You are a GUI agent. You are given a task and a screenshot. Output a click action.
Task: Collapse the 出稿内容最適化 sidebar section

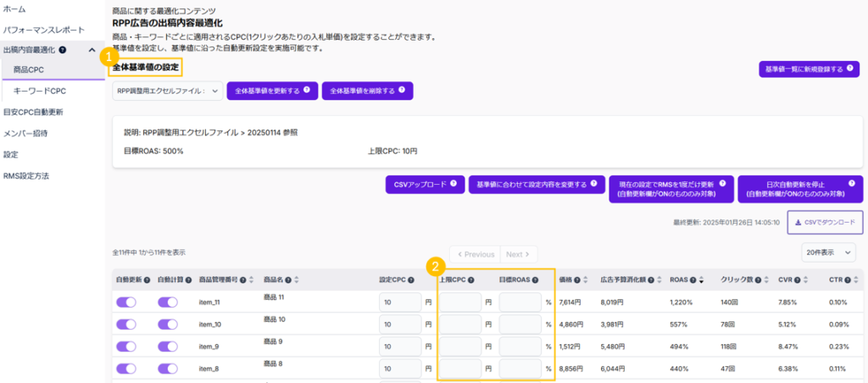(x=92, y=50)
